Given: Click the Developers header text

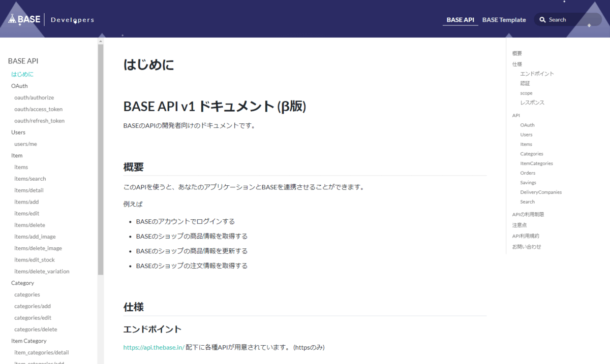Looking at the screenshot, I should click(72, 20).
